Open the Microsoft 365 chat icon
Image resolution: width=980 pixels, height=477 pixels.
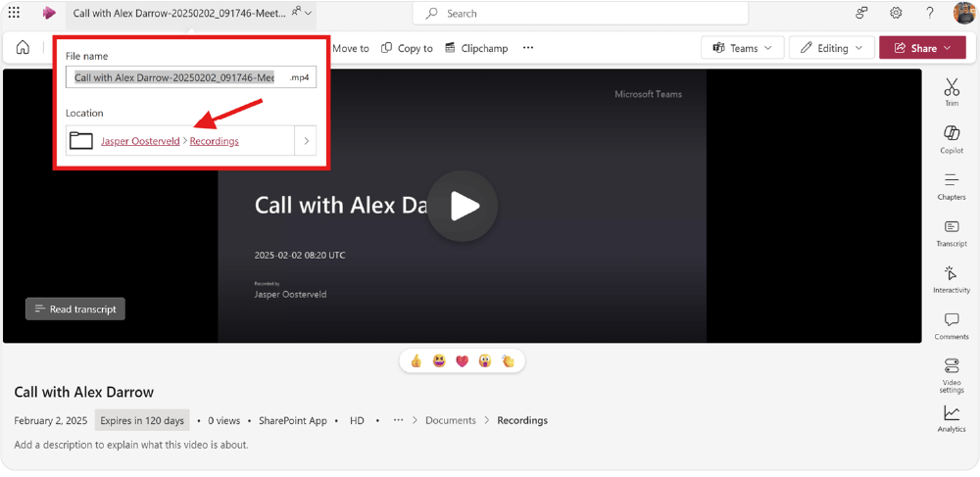point(861,13)
